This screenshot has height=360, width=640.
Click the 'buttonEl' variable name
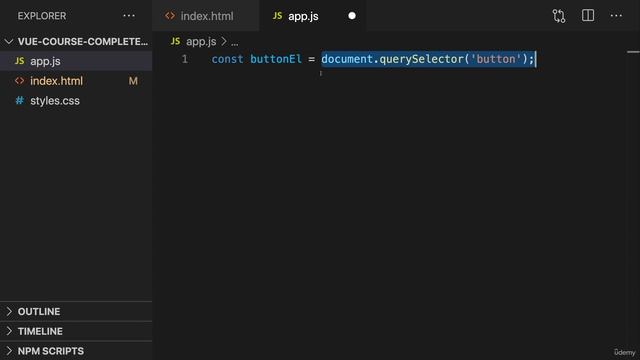pyautogui.click(x=276, y=59)
